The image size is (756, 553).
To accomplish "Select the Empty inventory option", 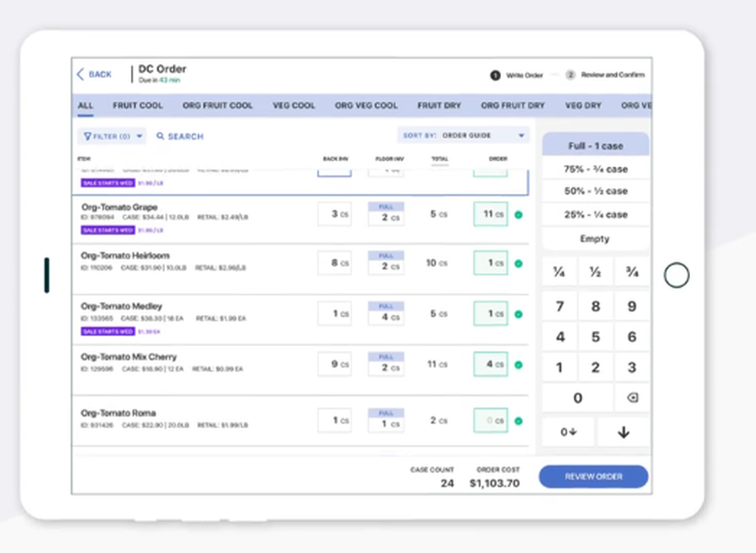I will pos(595,239).
